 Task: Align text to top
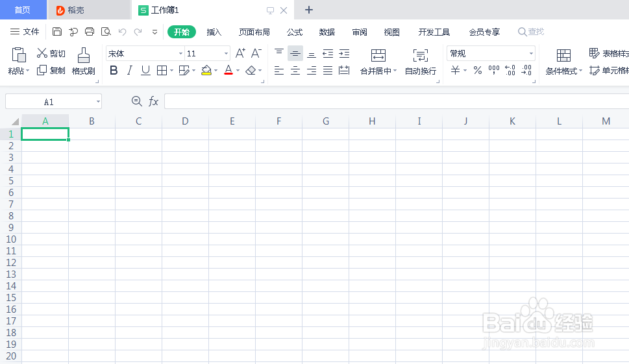(279, 53)
